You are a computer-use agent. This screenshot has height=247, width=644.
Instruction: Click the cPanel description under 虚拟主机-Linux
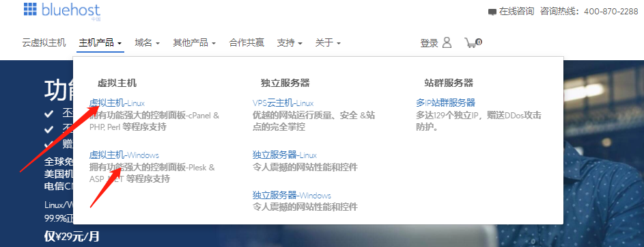click(154, 121)
